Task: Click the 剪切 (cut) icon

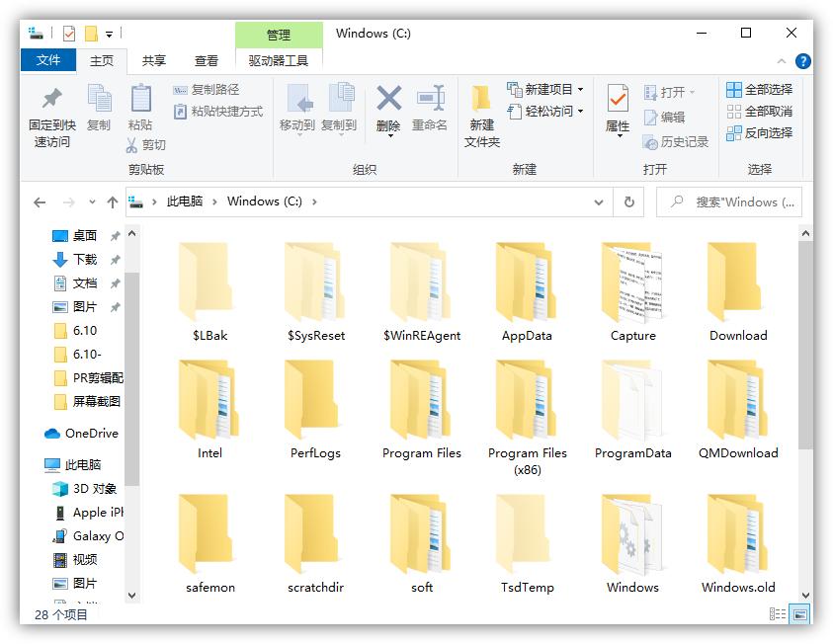Action: pos(158,144)
